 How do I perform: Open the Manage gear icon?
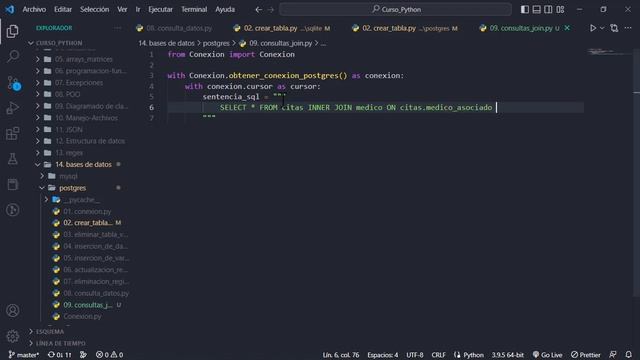pyautogui.click(x=13, y=336)
